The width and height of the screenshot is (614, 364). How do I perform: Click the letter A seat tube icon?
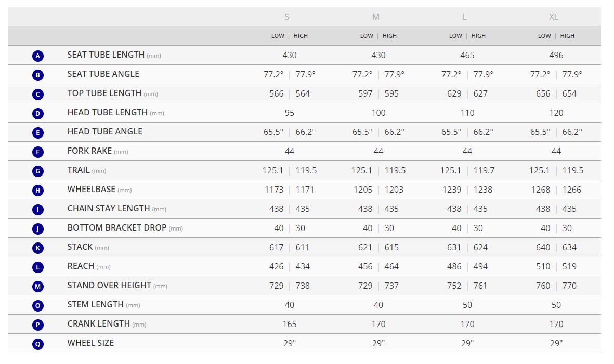[x=37, y=56]
